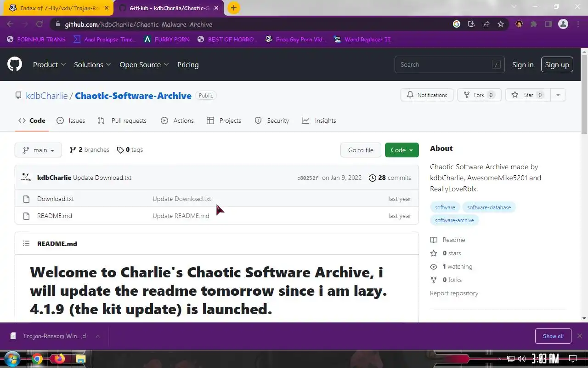Click the Google icon in the address bar
The width and height of the screenshot is (588, 368).
pos(457,24)
